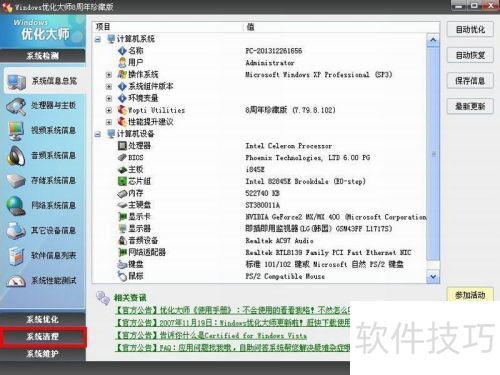This screenshot has height=375, width=500.
Task: Collapse the 计算机系统 tree node
Action: (98, 39)
